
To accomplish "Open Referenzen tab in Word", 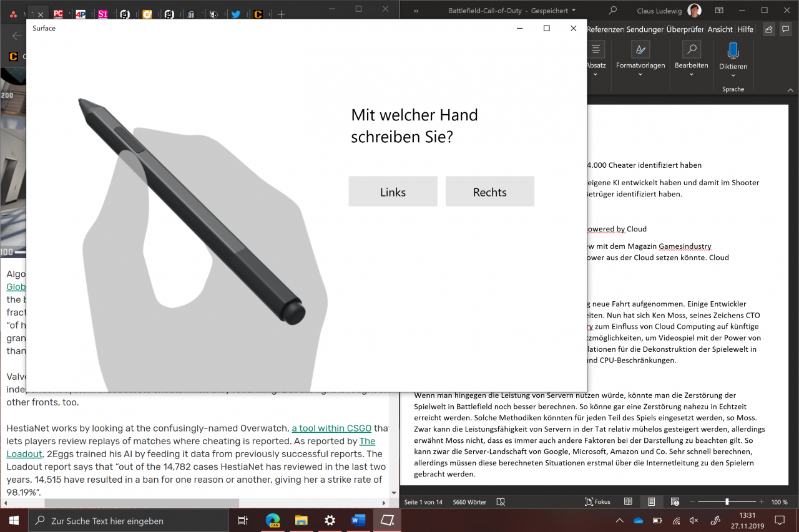I will pyautogui.click(x=605, y=29).
